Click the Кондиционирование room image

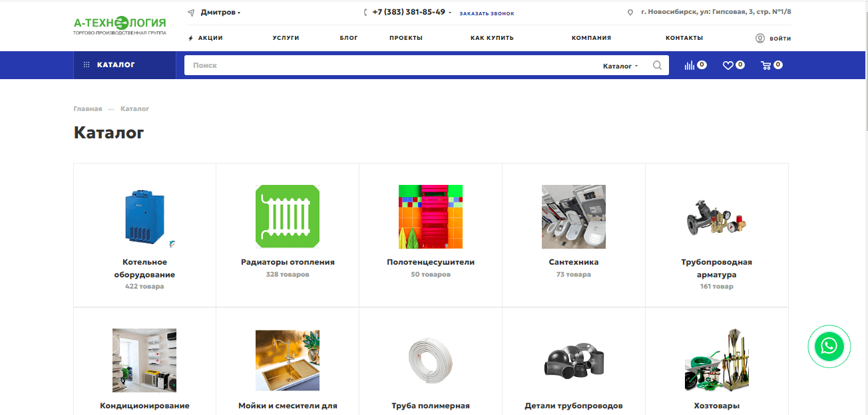144,360
